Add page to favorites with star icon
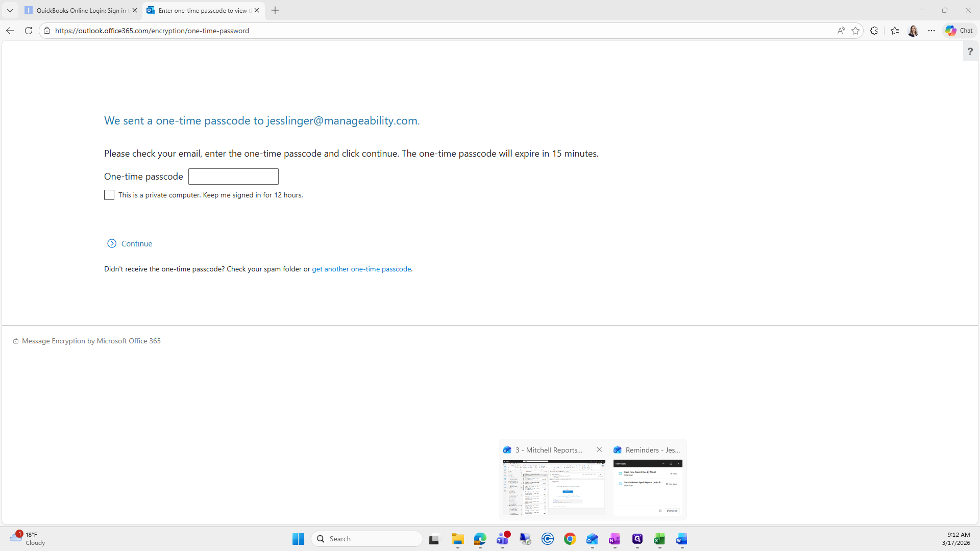980x551 pixels. tap(855, 31)
